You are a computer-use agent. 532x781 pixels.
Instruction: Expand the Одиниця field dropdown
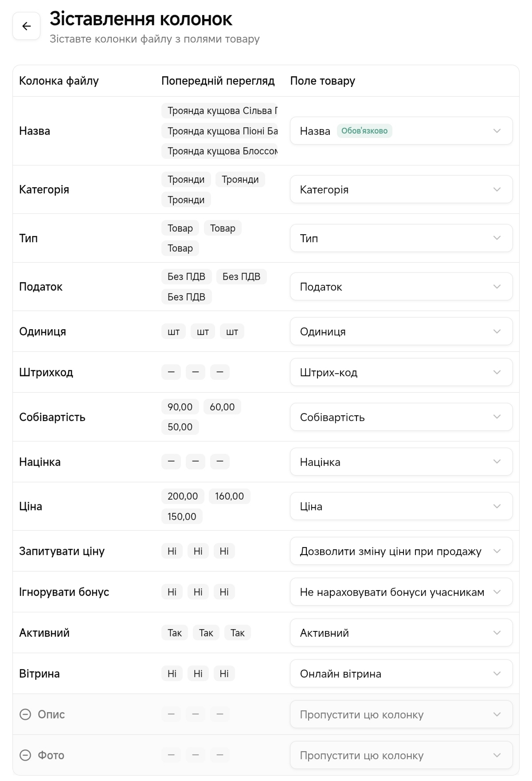[401, 331]
